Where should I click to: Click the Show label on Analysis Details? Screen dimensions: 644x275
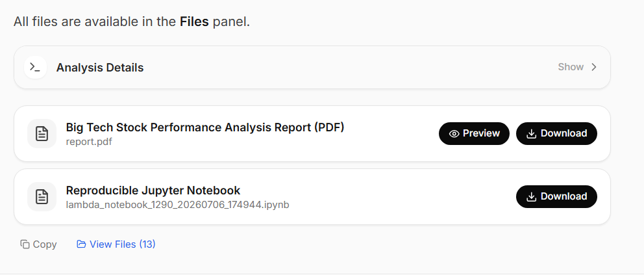tap(571, 67)
